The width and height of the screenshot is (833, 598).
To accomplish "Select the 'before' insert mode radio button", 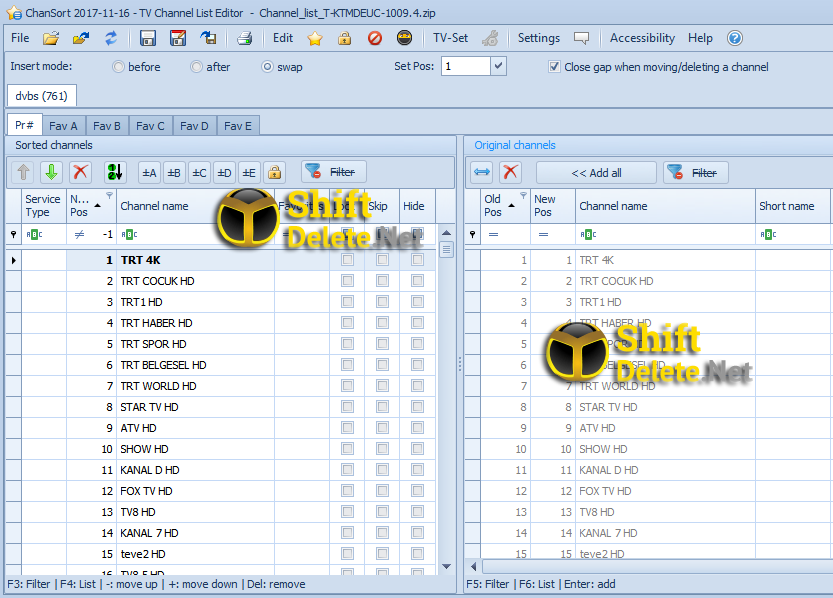I will 118,67.
